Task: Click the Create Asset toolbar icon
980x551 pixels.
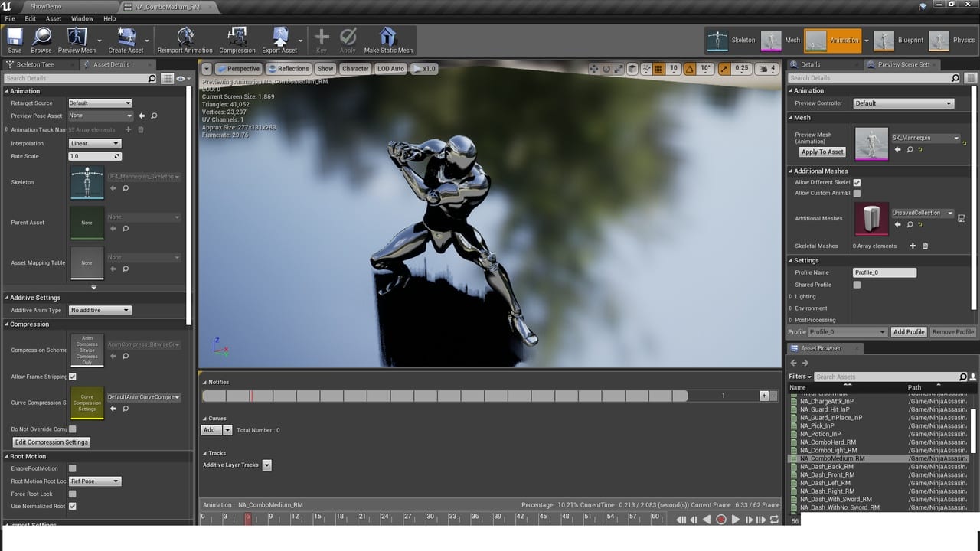Action: tap(126, 40)
